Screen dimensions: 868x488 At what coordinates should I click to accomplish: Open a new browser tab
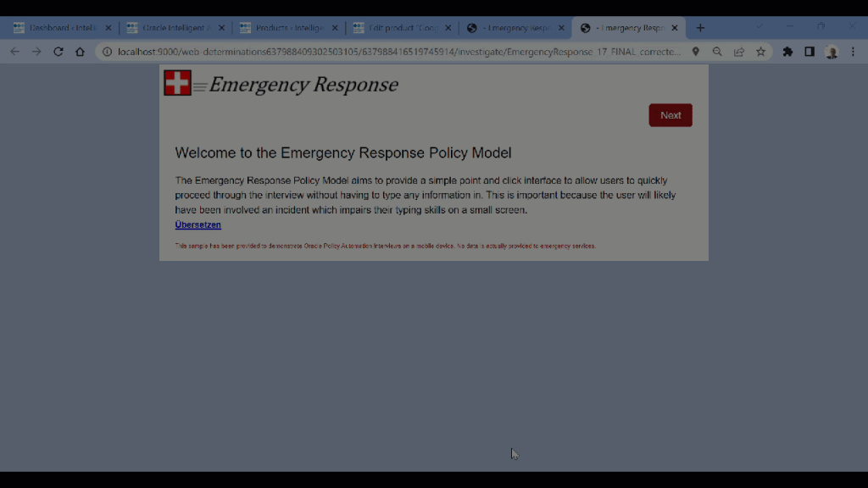(x=700, y=28)
